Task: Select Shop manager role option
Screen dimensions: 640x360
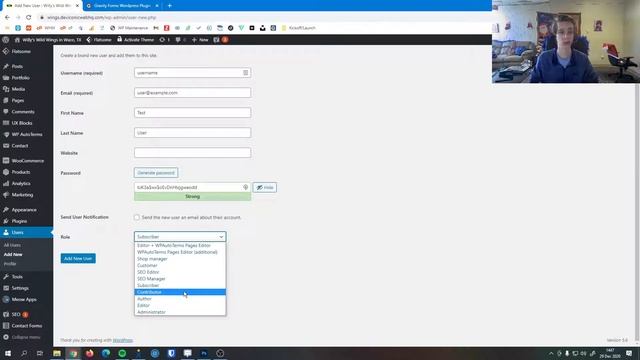Action: (180, 259)
